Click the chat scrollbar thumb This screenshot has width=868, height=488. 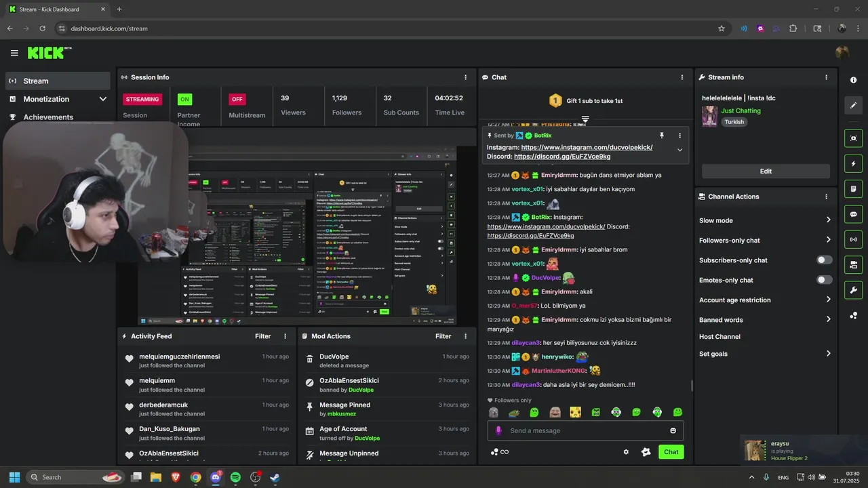pyautogui.click(x=691, y=386)
